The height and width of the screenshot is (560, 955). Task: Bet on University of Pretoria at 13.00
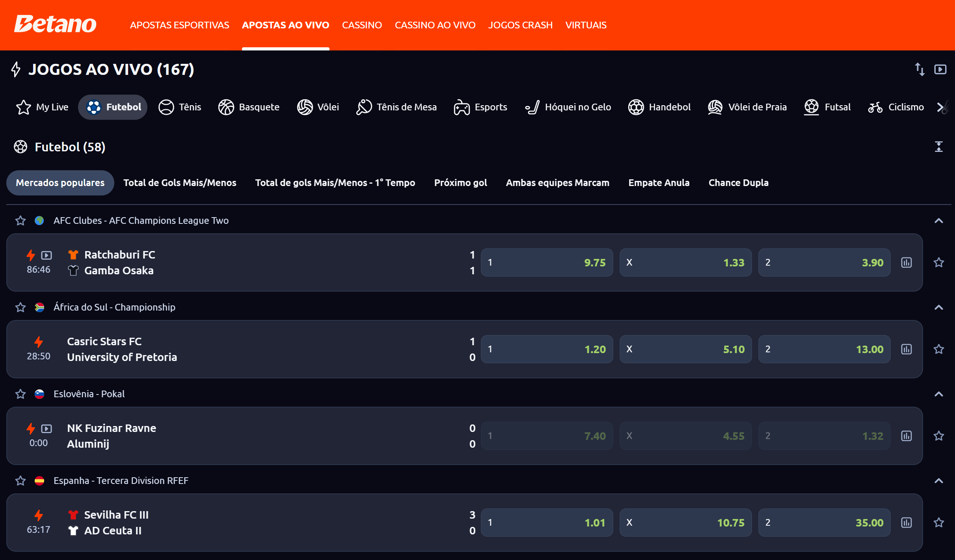point(824,349)
